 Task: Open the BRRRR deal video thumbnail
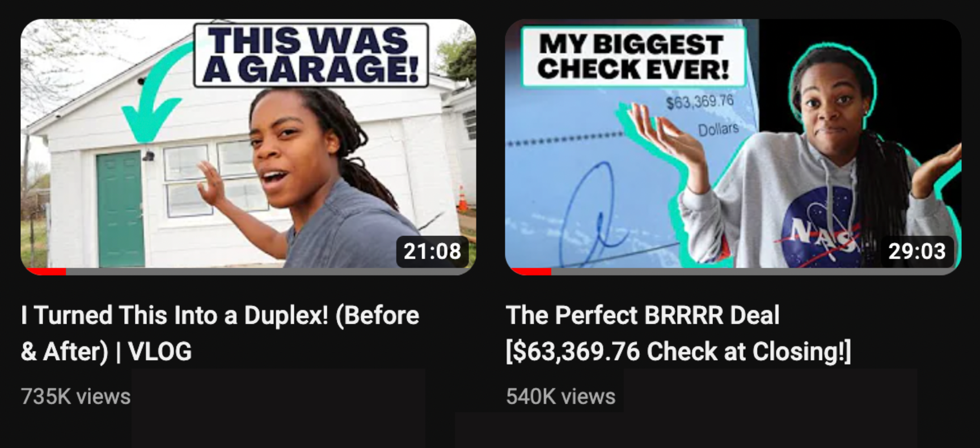pos(733,147)
